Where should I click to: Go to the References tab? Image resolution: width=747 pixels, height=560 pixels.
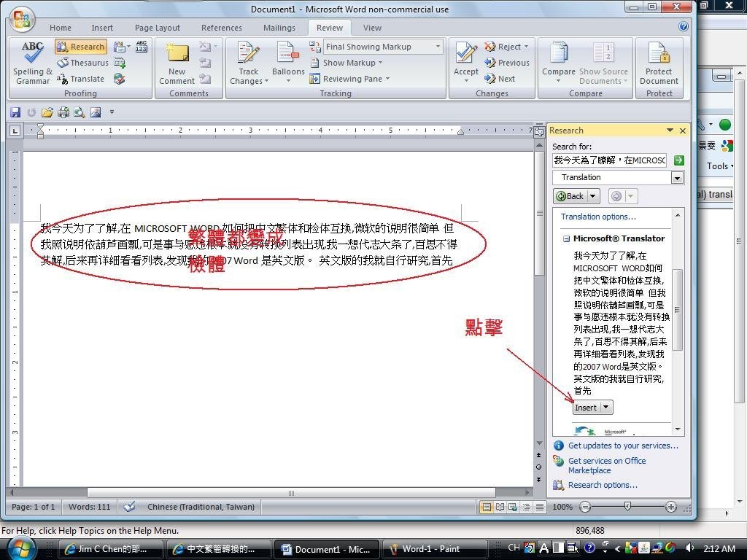(x=222, y=28)
